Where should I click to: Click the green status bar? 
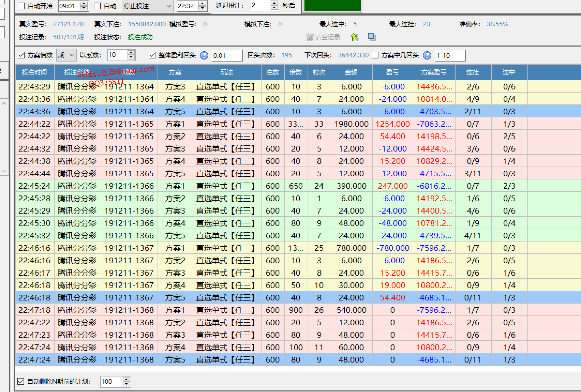332,6
